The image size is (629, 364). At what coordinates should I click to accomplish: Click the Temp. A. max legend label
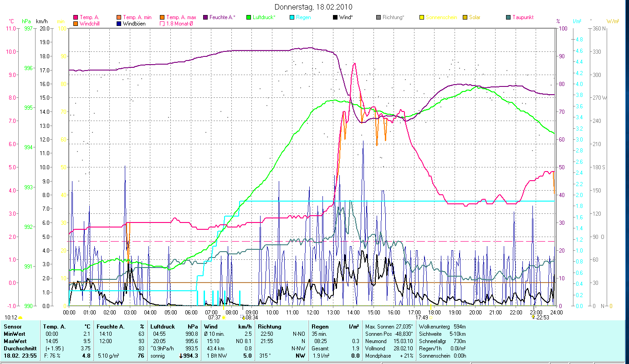[181, 17]
